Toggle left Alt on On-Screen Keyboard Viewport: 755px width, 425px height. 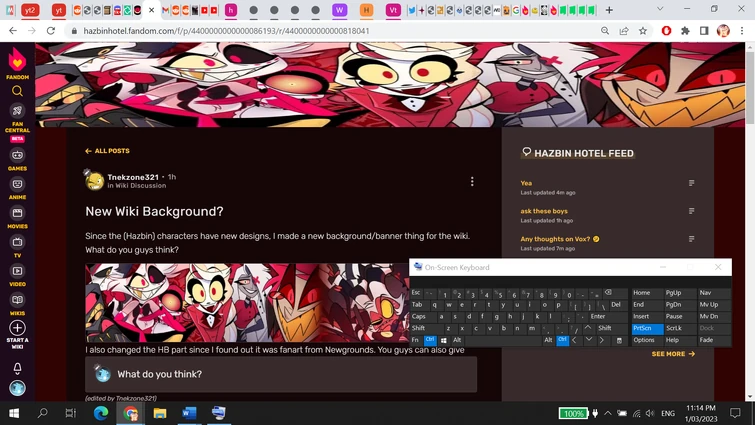[457, 340]
